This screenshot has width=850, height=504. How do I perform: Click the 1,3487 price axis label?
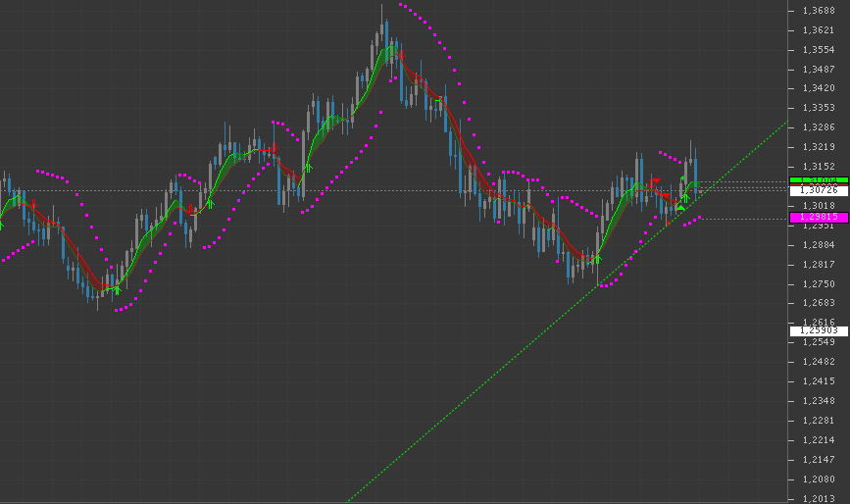tap(819, 70)
